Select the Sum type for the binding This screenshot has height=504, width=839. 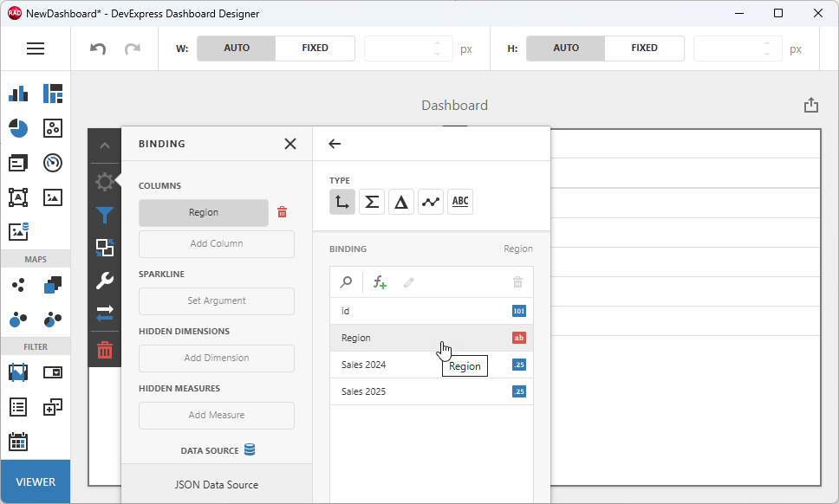(x=372, y=201)
